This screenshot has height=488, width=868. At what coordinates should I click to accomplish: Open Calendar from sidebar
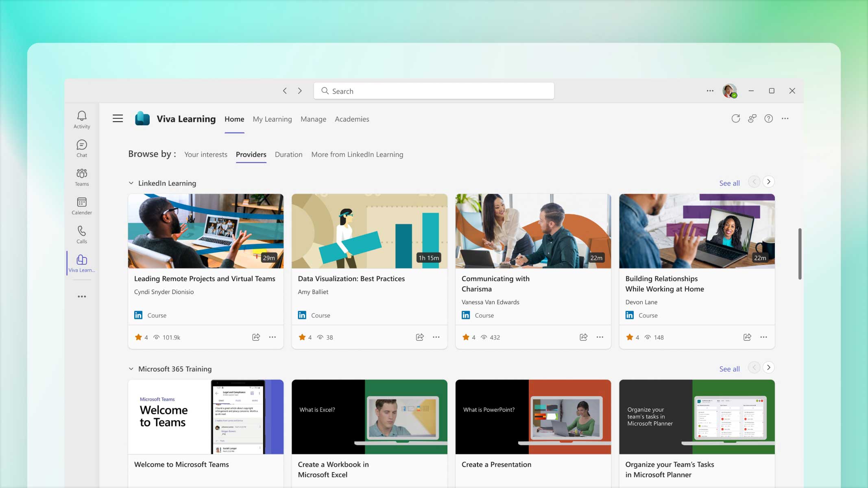82,205
